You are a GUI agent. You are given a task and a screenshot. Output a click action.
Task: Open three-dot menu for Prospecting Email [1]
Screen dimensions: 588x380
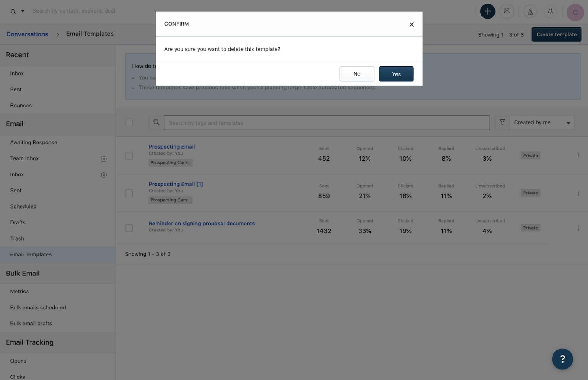pos(578,193)
